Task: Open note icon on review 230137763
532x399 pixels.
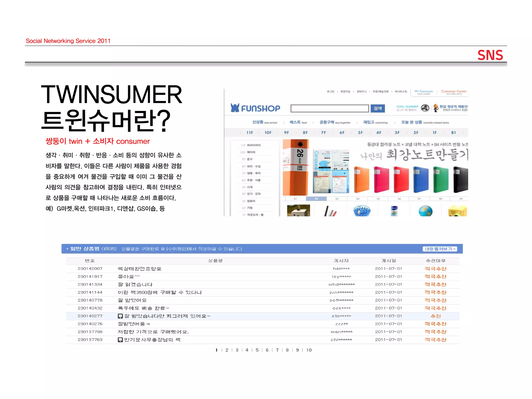Action: [120, 340]
